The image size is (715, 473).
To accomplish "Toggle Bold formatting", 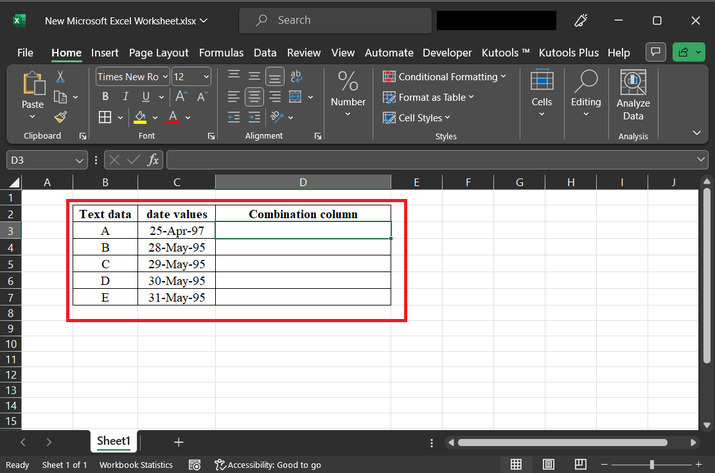I will [x=103, y=97].
